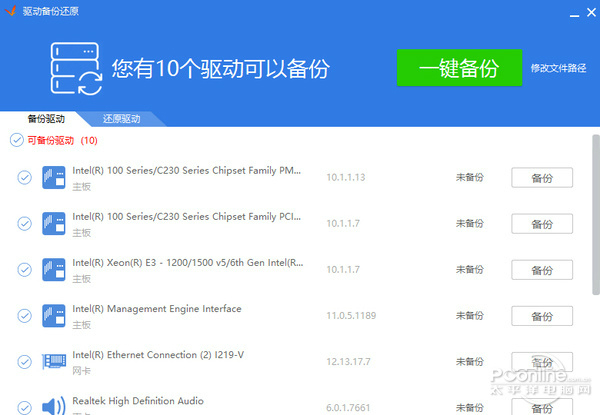Uncheck the Xeon E3 1200/1500 driver checkbox
This screenshot has width=600, height=415.
(x=24, y=270)
